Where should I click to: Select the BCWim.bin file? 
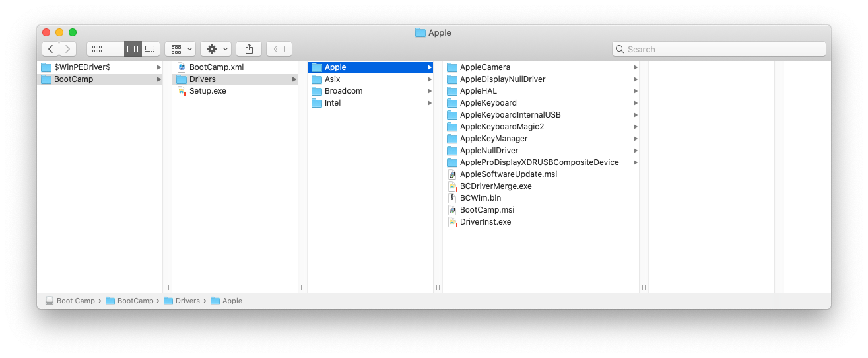point(541,198)
